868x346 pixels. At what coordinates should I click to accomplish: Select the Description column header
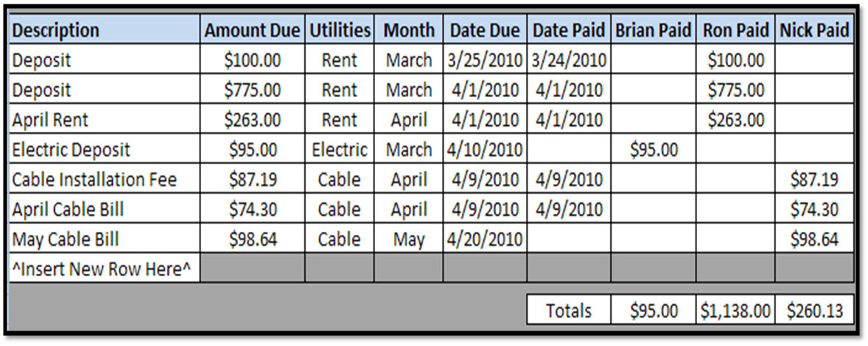(105, 30)
